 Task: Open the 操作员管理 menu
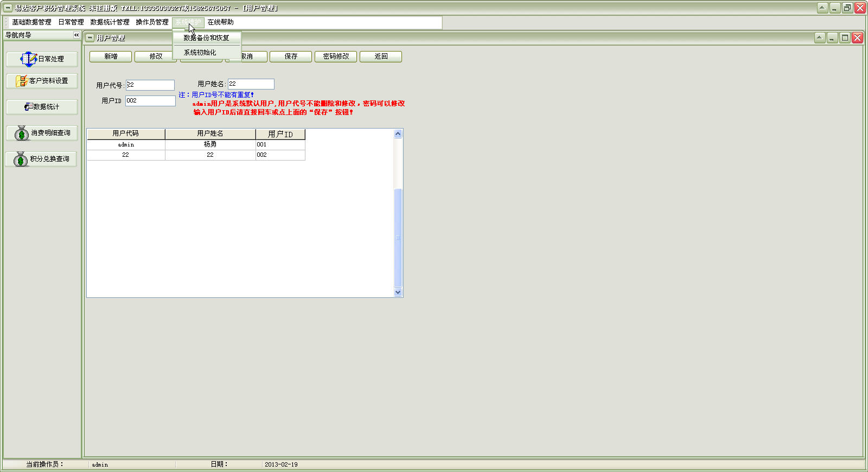coord(152,22)
